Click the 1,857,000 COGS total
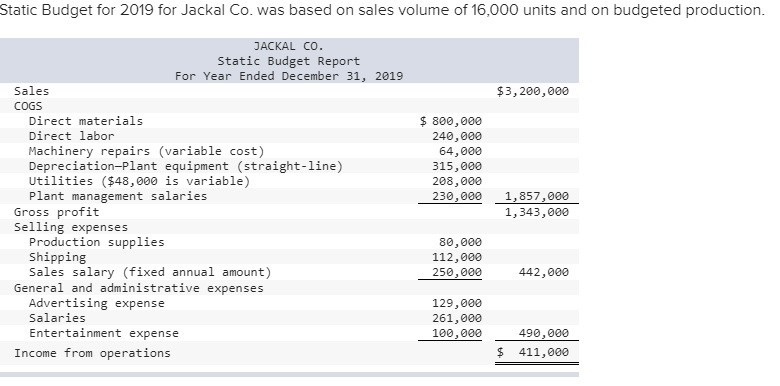The image size is (780, 386). pos(537,196)
